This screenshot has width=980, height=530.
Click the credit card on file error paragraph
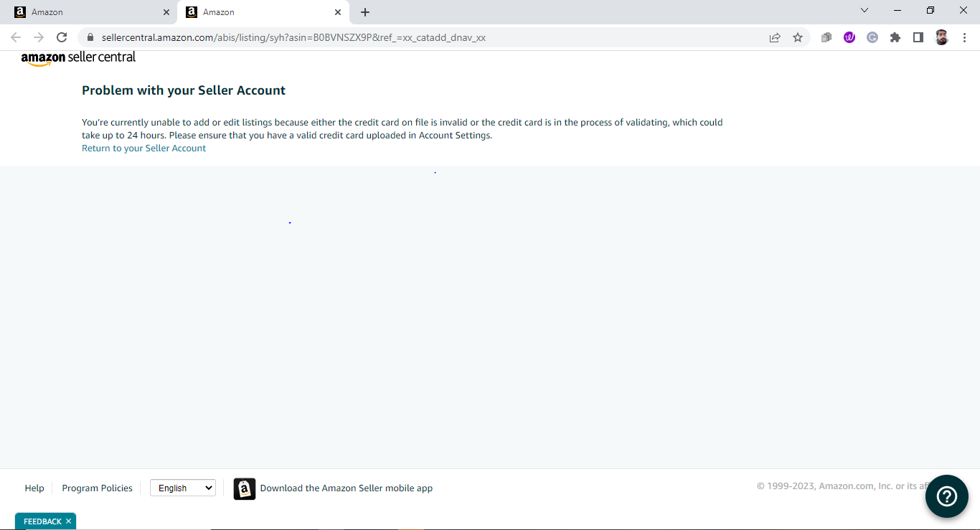402,128
